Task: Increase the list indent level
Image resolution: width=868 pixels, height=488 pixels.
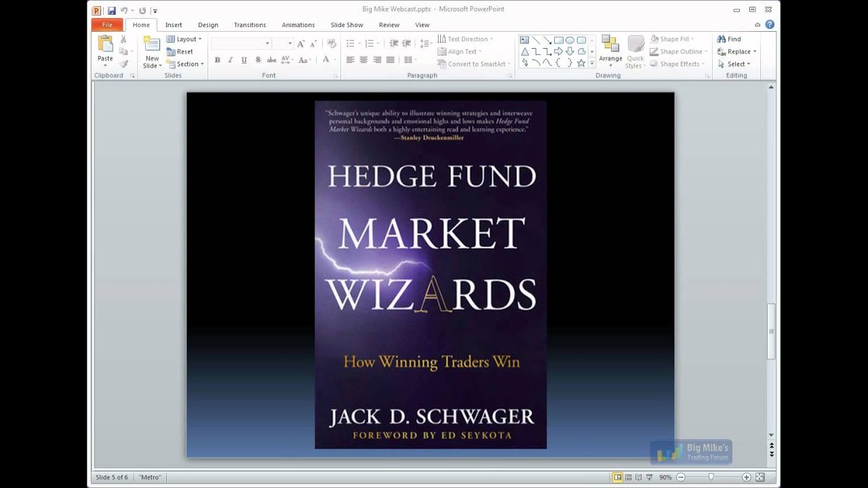Action: tap(407, 43)
